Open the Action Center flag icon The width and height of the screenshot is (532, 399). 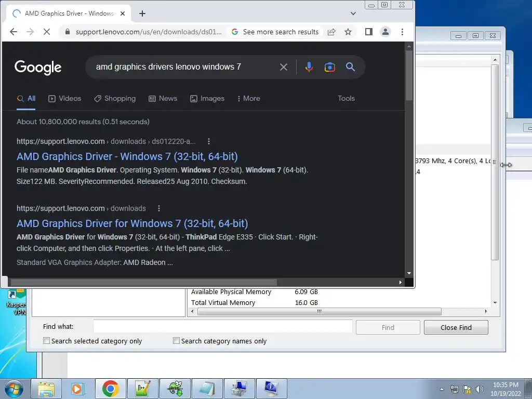coord(467,389)
